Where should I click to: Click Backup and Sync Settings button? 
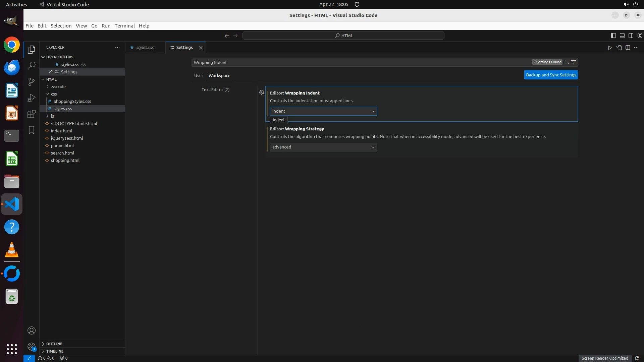point(551,75)
